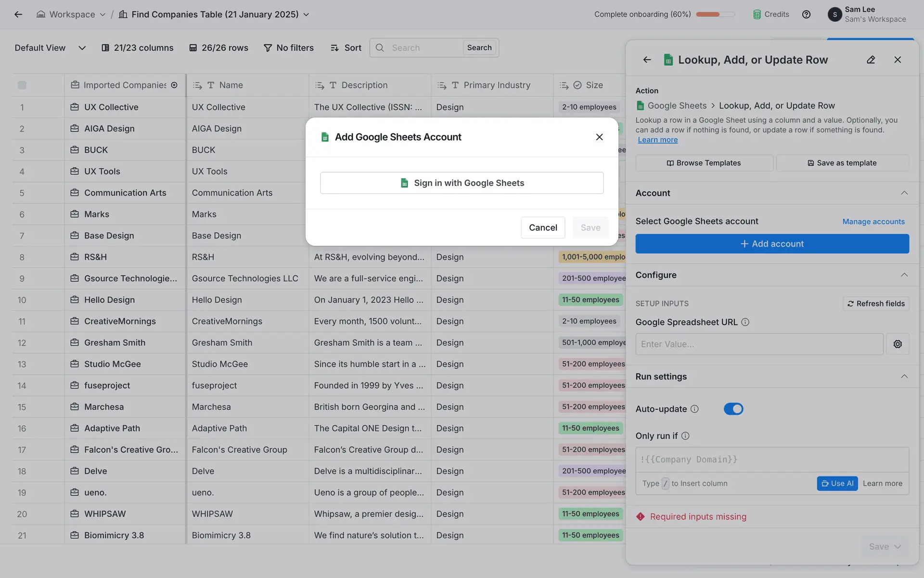Image resolution: width=924 pixels, height=578 pixels.
Task: Open the Manage accounts link
Action: point(873,222)
